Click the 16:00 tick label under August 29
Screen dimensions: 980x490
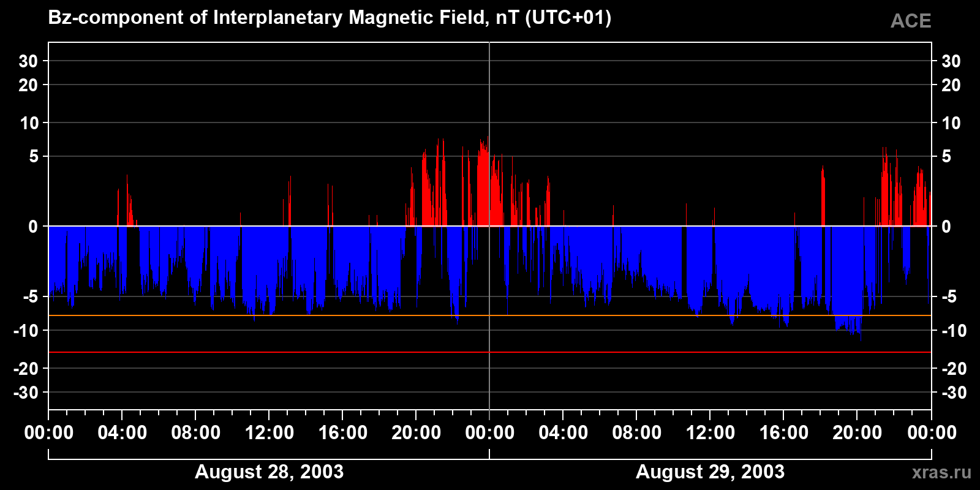click(783, 432)
